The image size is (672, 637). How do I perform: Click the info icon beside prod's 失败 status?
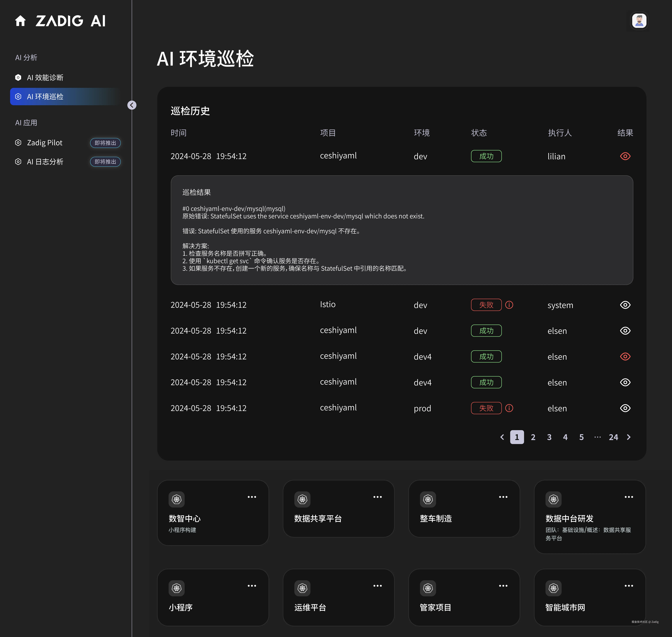(509, 408)
